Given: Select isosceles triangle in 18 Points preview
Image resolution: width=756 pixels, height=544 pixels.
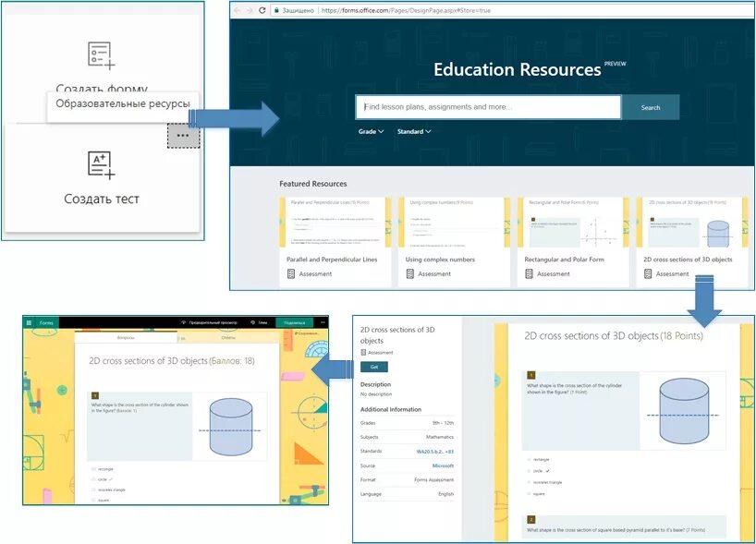Looking at the screenshot, I should pos(529,482).
